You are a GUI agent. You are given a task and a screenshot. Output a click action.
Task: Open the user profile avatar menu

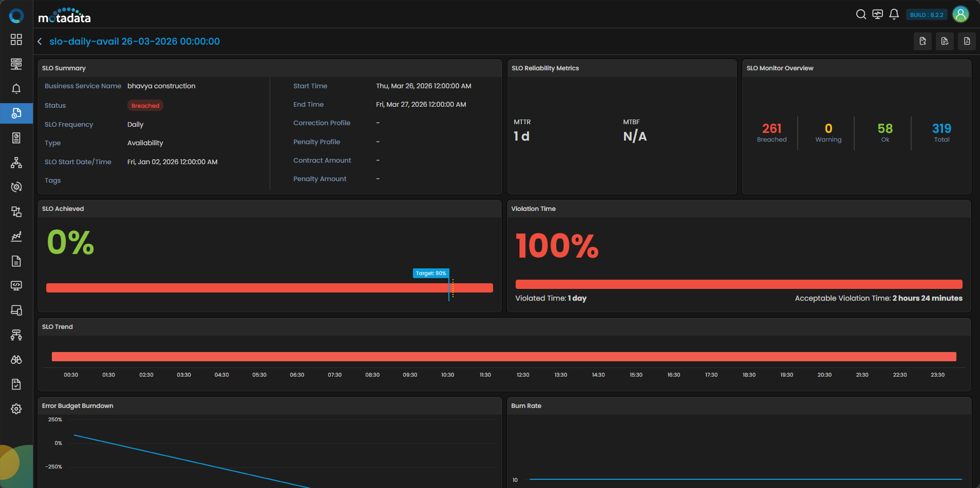[960, 14]
